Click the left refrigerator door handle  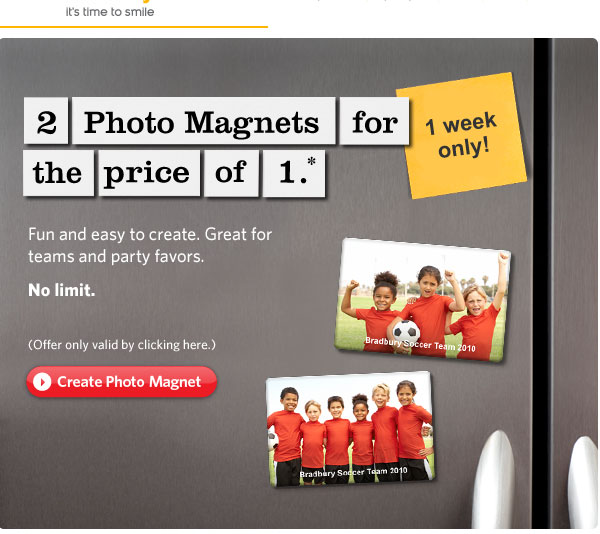(x=495, y=480)
